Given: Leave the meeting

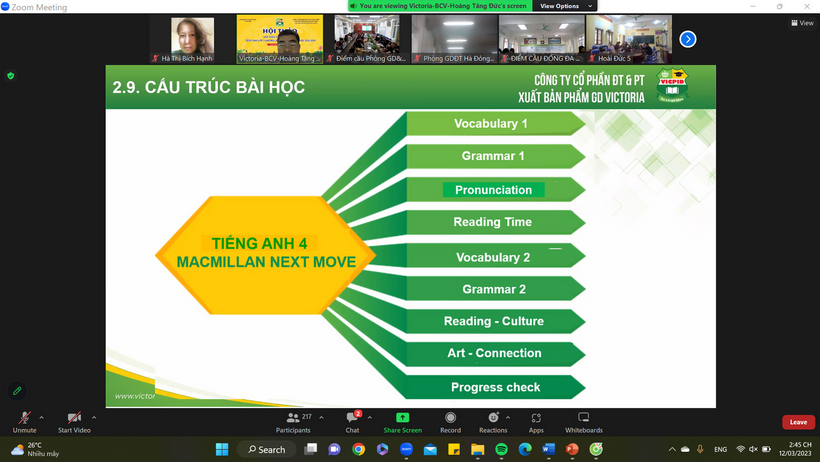Looking at the screenshot, I should (x=798, y=422).
